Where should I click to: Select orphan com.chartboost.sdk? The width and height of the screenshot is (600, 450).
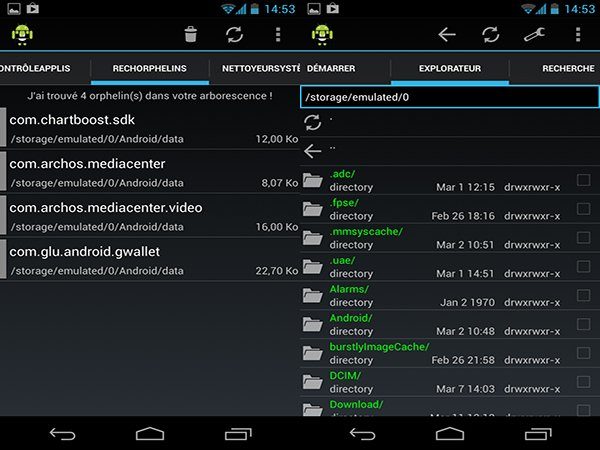coord(150,128)
